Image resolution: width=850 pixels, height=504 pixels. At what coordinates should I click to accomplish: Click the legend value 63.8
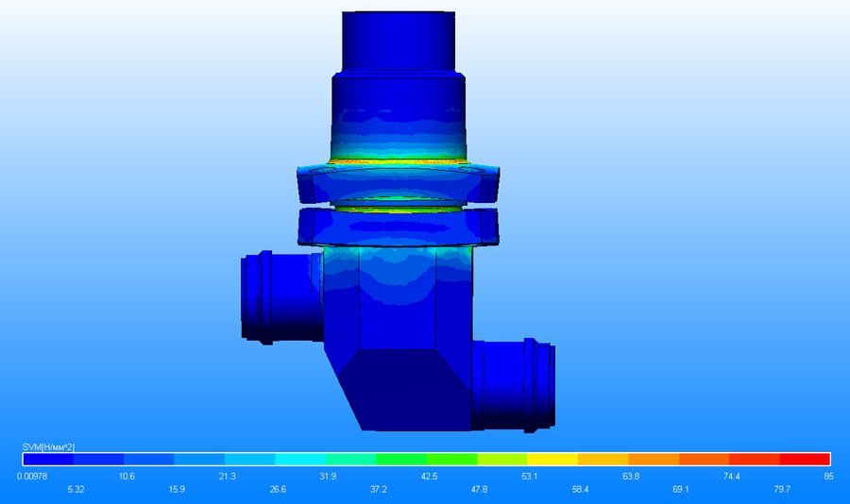tap(631, 477)
